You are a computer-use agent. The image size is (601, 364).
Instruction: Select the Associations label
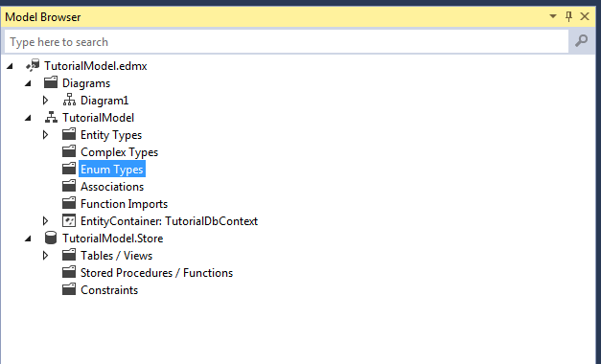click(x=112, y=187)
